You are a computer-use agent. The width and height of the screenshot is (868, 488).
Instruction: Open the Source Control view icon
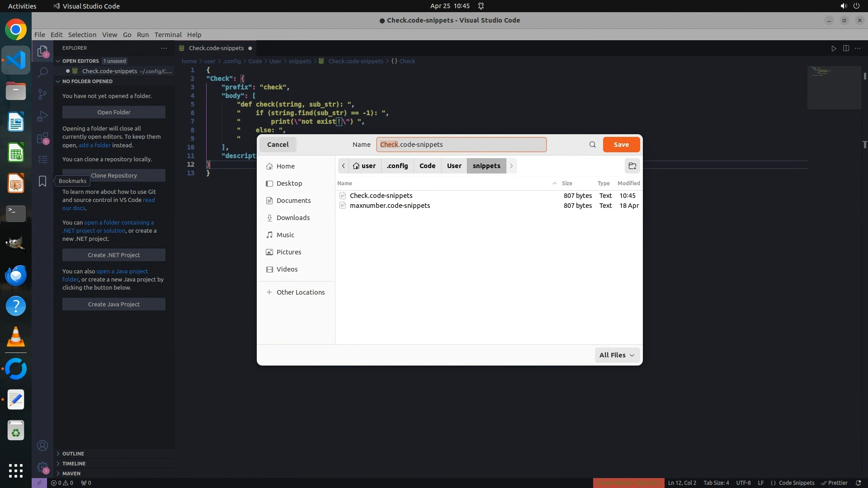[42, 94]
